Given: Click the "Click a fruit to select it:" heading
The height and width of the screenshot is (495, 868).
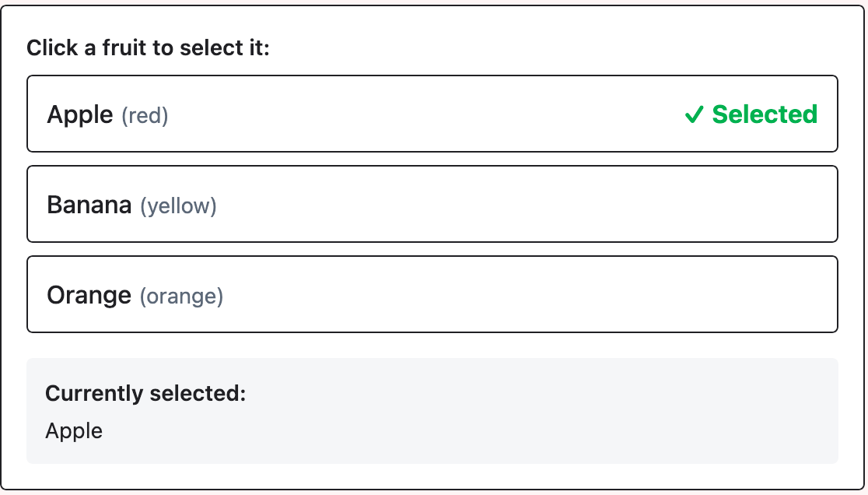Looking at the screenshot, I should point(148,48).
